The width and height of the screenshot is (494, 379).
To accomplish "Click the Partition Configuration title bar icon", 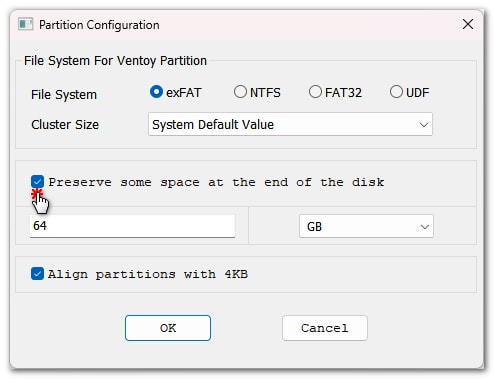I will click(25, 24).
